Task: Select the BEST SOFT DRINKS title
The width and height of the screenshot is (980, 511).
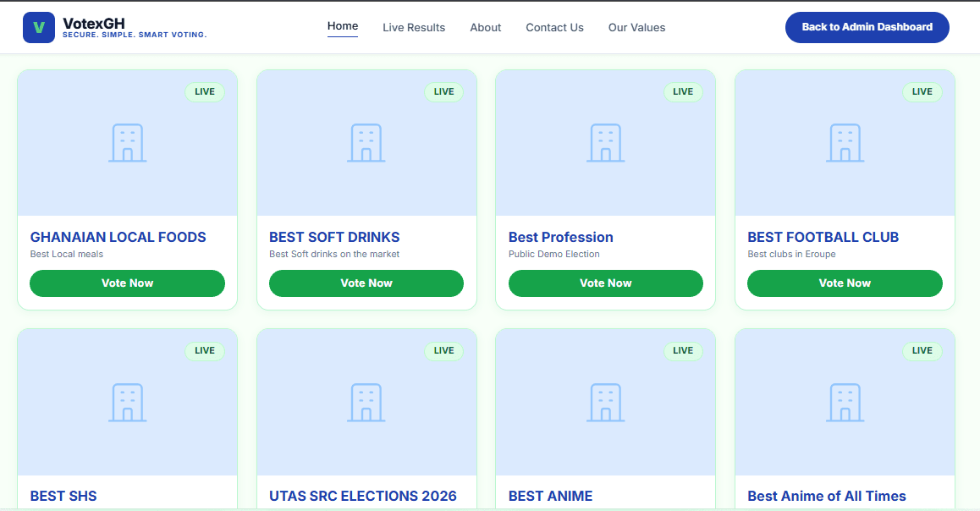Action: coord(334,238)
